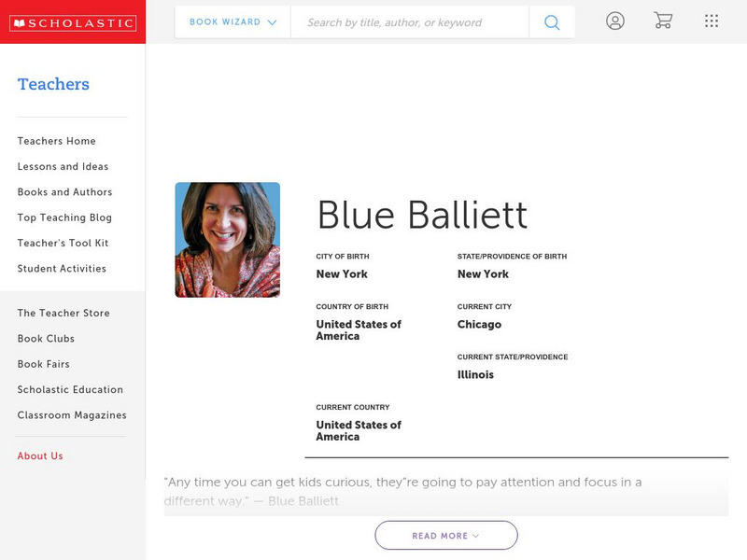The image size is (747, 560).
Task: Open Teacher's Tool Kit
Action: click(63, 243)
